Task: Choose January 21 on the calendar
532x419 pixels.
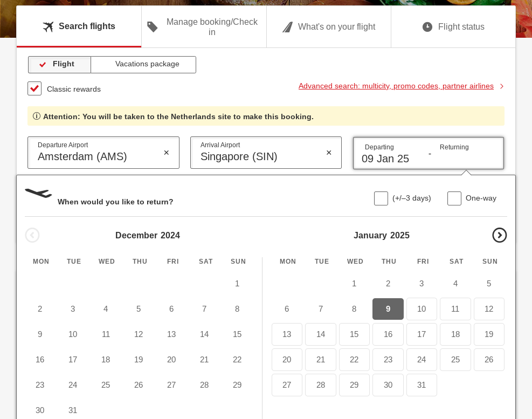Action: click(x=321, y=360)
